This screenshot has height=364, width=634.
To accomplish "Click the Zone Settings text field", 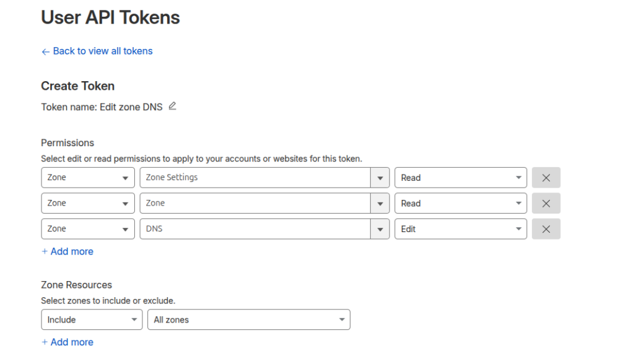I will click(254, 178).
